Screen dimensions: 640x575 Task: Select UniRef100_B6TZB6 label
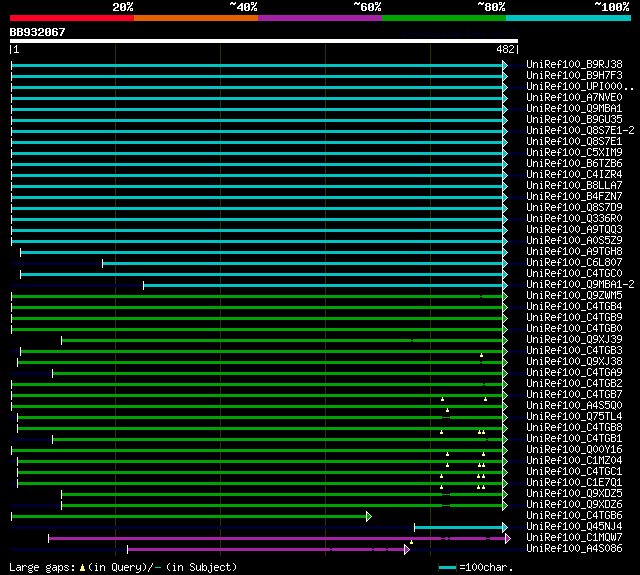tap(574, 164)
